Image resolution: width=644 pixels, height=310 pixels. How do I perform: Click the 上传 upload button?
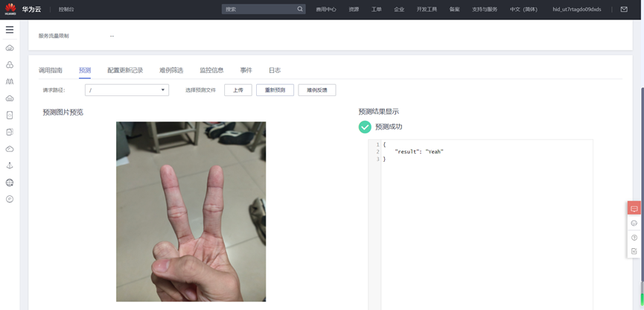(x=237, y=90)
